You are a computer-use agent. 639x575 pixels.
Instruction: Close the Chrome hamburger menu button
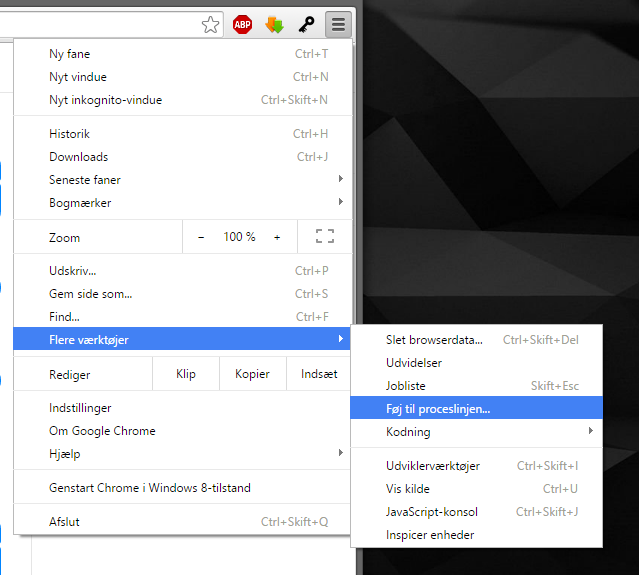click(x=339, y=25)
